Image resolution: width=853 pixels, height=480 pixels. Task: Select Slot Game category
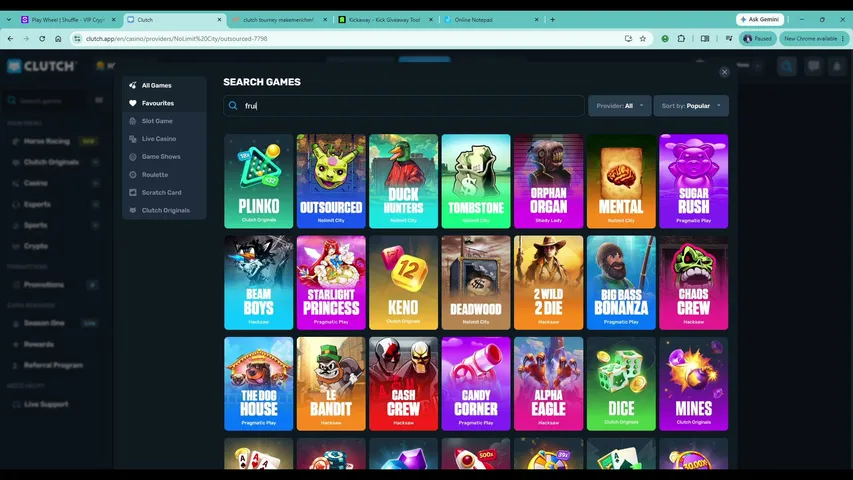point(164,121)
